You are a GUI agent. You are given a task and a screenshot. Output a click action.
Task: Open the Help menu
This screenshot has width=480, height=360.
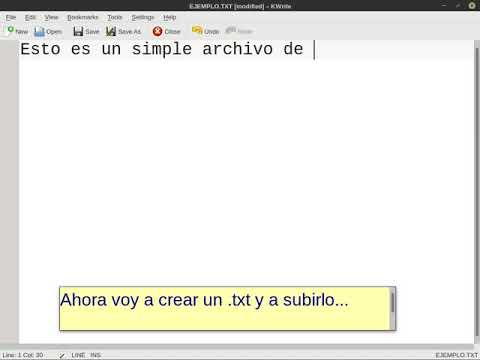[x=169, y=17]
